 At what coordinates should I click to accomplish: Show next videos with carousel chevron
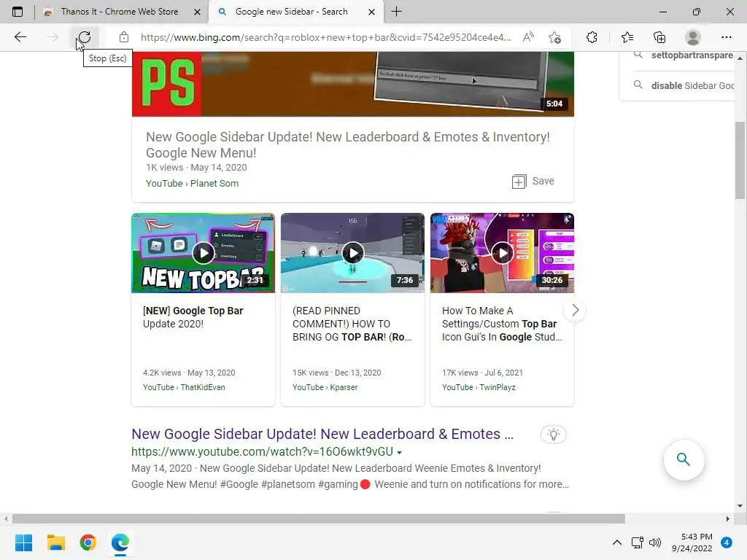[x=575, y=311]
